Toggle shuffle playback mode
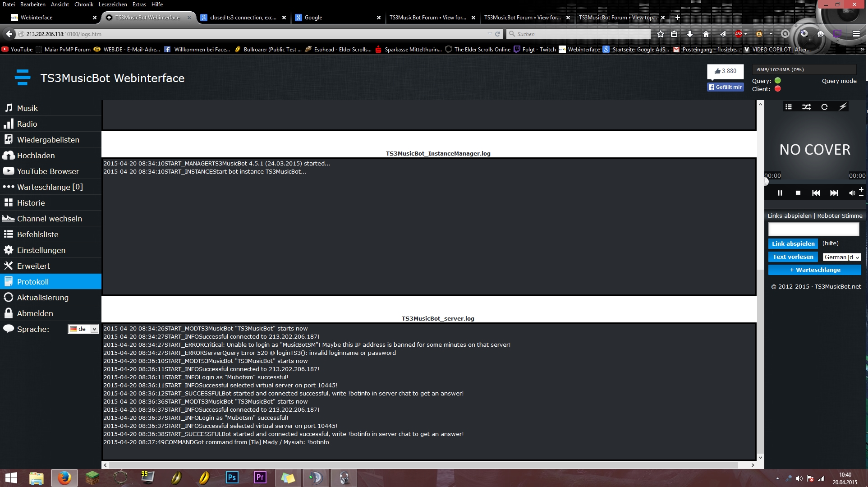The image size is (868, 487). click(x=806, y=107)
